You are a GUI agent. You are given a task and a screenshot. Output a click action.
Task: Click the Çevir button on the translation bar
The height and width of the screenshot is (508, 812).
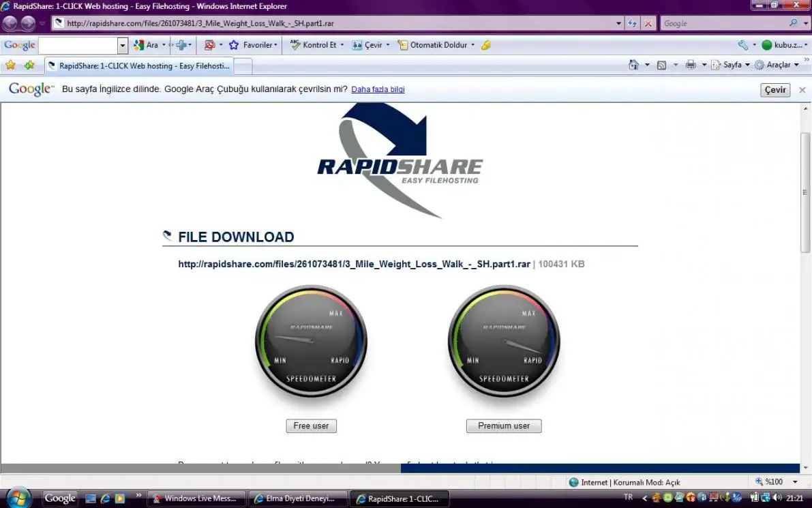[775, 89]
